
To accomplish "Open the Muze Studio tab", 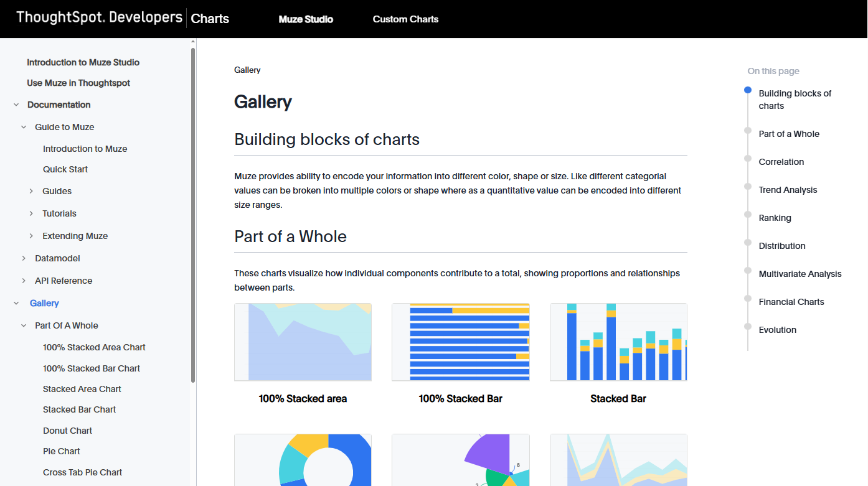I will (306, 19).
